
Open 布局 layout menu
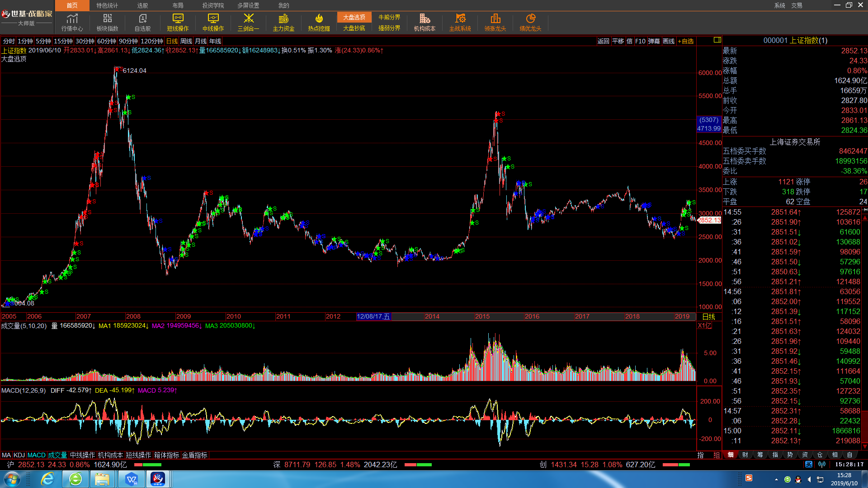coord(178,5)
